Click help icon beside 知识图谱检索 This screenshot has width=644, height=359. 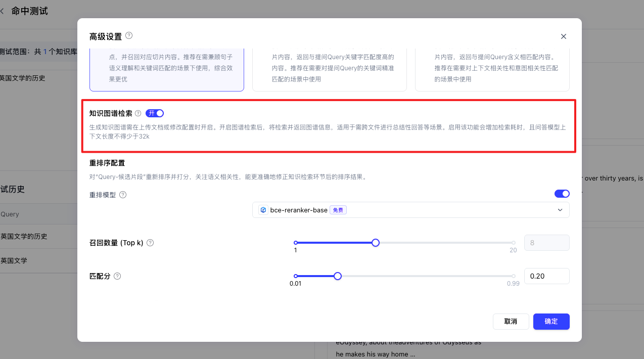pos(138,113)
